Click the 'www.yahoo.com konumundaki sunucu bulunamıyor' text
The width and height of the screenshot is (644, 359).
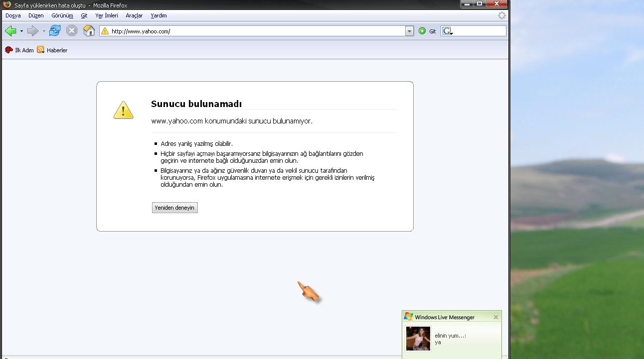click(232, 121)
